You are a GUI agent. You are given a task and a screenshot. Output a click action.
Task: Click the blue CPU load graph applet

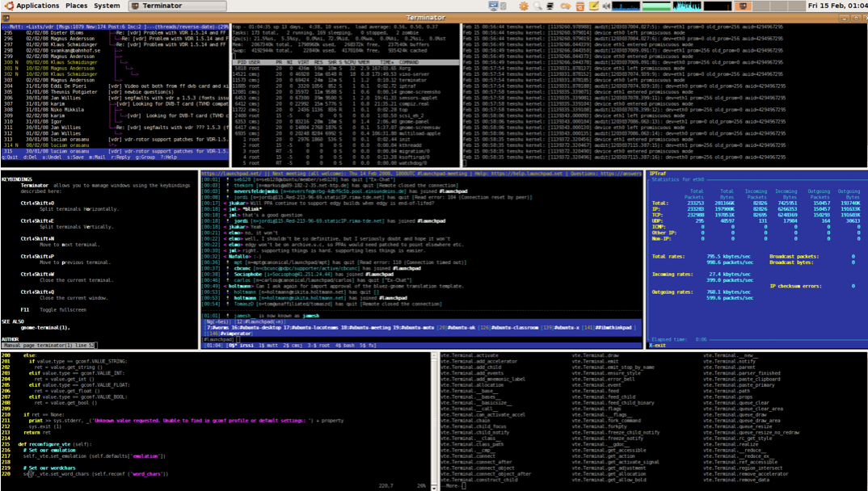(626, 6)
